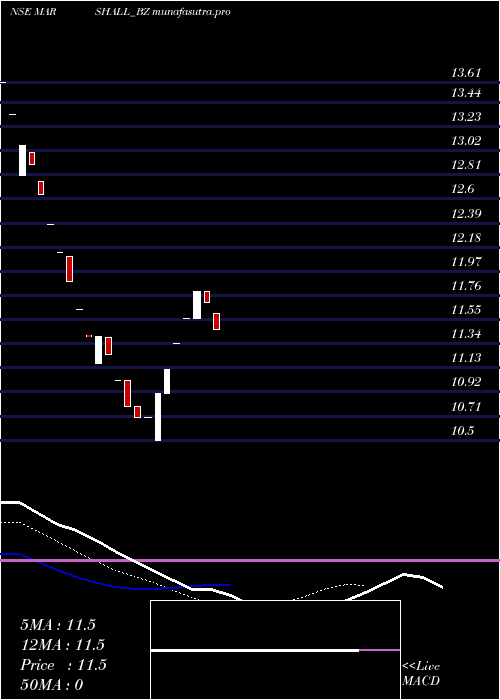Click the 10.5 price axis label
500x700 pixels.
point(462,431)
